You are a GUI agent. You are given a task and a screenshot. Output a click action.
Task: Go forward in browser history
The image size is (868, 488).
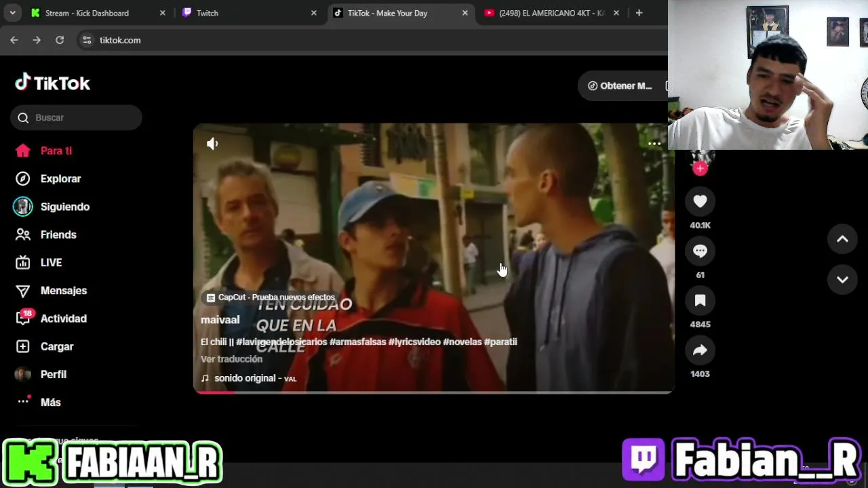point(37,40)
